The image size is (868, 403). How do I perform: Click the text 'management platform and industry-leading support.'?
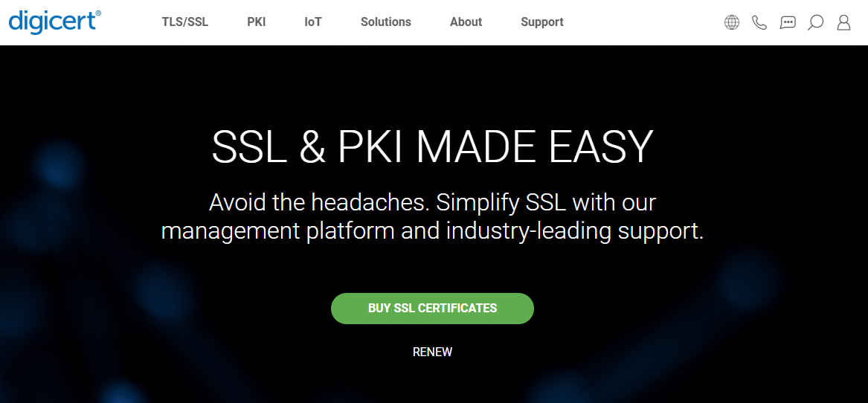(x=432, y=230)
